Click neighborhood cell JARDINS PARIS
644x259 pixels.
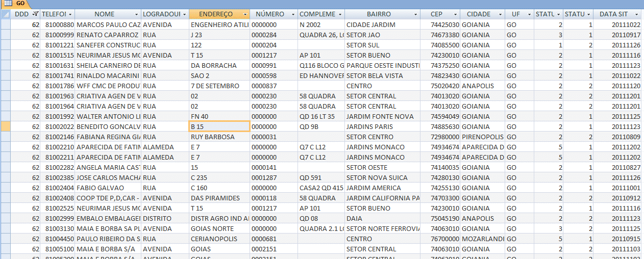pyautogui.click(x=383, y=126)
